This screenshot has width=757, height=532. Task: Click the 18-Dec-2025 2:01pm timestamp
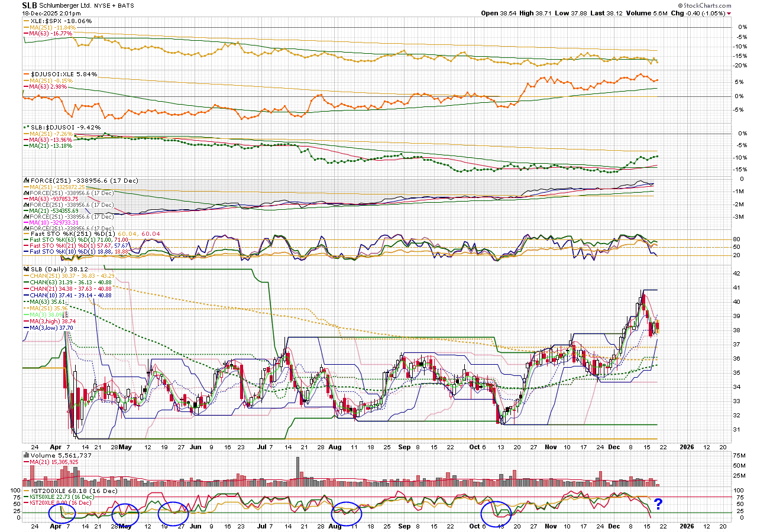(51, 13)
